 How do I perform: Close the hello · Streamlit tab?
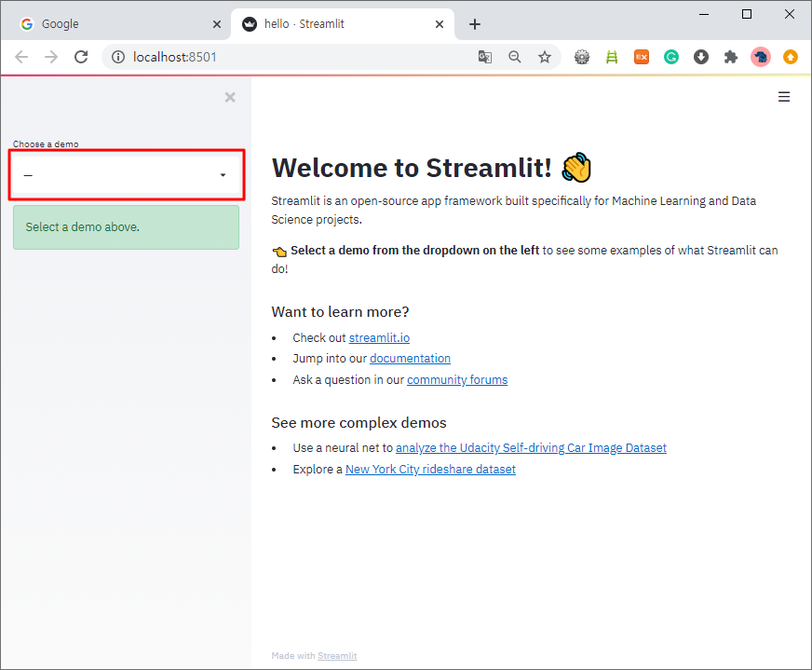tap(440, 24)
